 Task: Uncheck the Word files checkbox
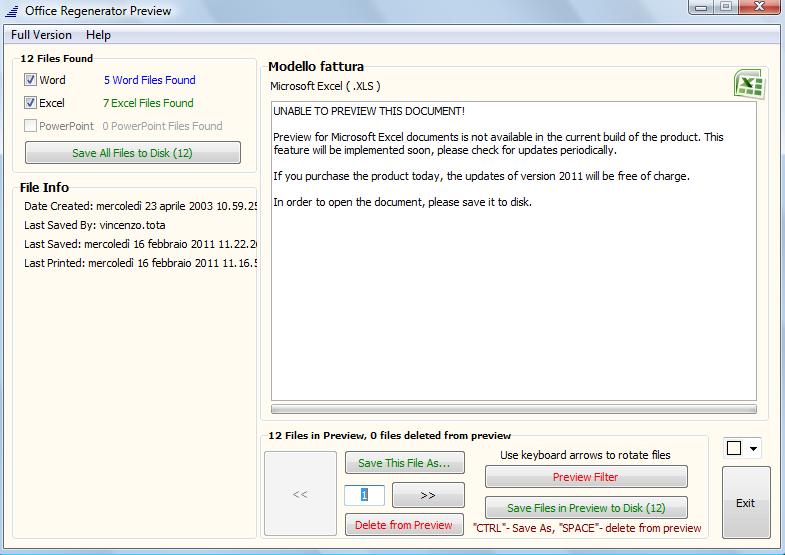(31, 80)
